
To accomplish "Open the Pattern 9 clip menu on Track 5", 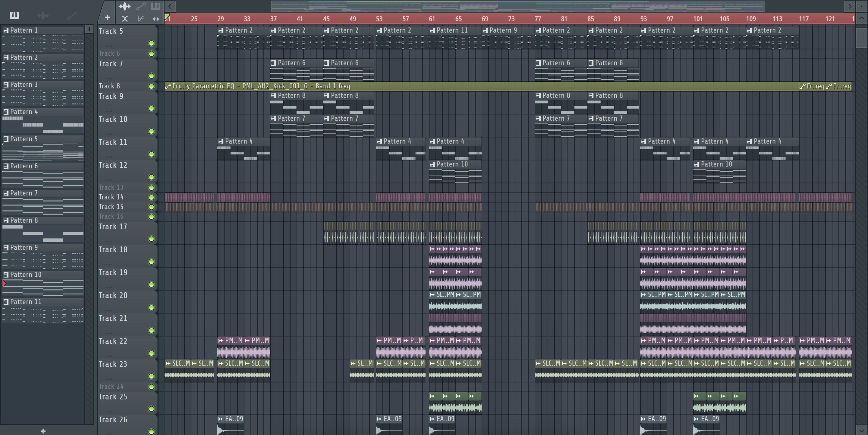I will point(485,30).
